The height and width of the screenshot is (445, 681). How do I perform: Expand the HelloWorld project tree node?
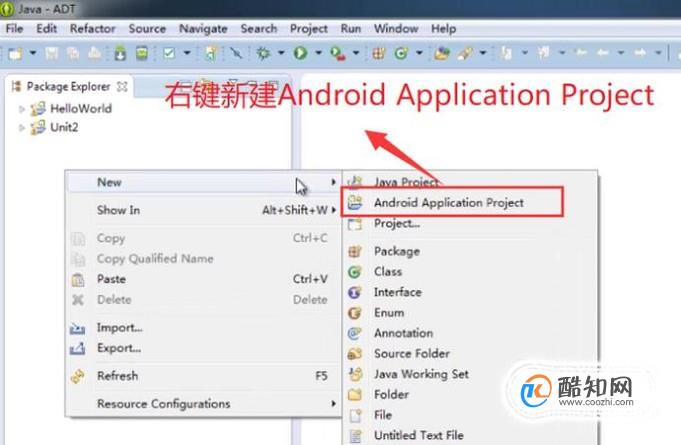point(21,109)
